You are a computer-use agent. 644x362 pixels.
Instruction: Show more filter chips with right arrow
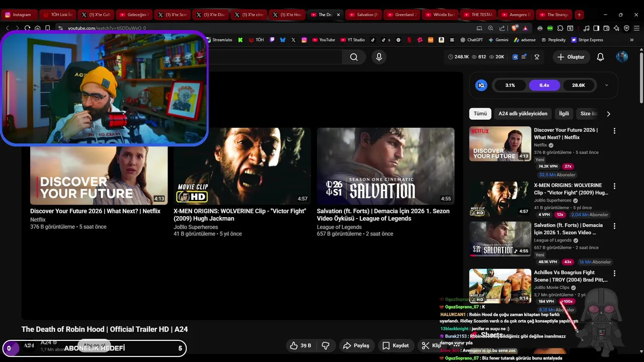(608, 114)
